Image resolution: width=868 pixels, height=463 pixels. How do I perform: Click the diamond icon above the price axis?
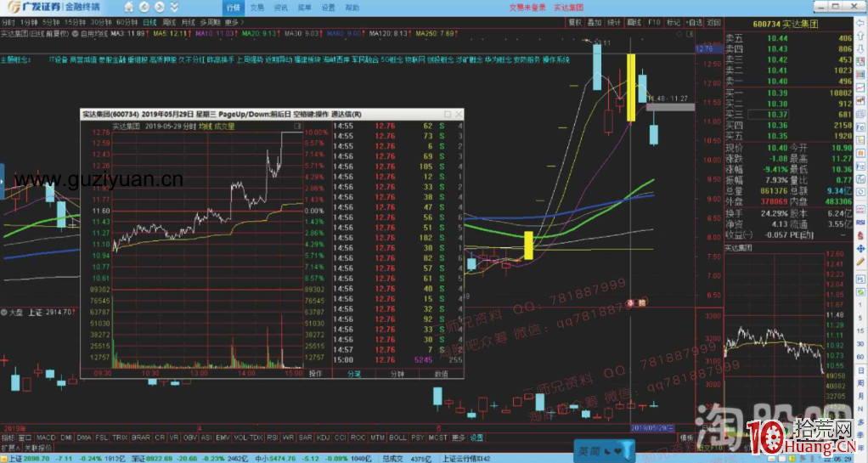[679, 34]
